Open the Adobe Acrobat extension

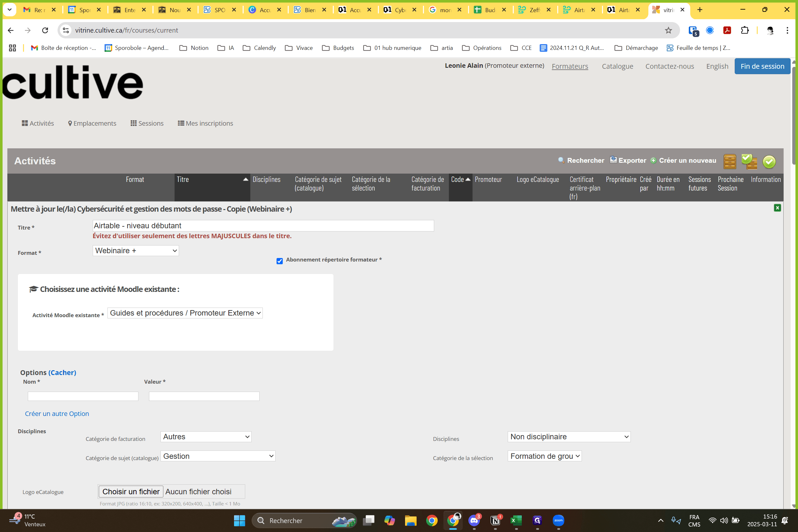click(x=727, y=30)
